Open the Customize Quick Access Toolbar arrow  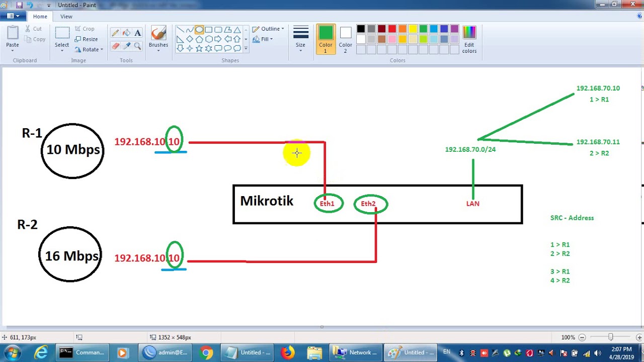pos(49,5)
